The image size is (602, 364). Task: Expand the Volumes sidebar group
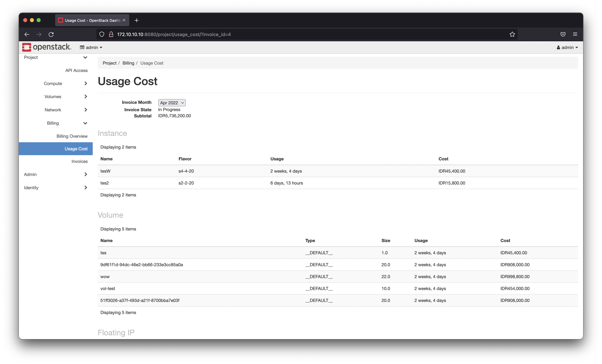tap(55, 97)
